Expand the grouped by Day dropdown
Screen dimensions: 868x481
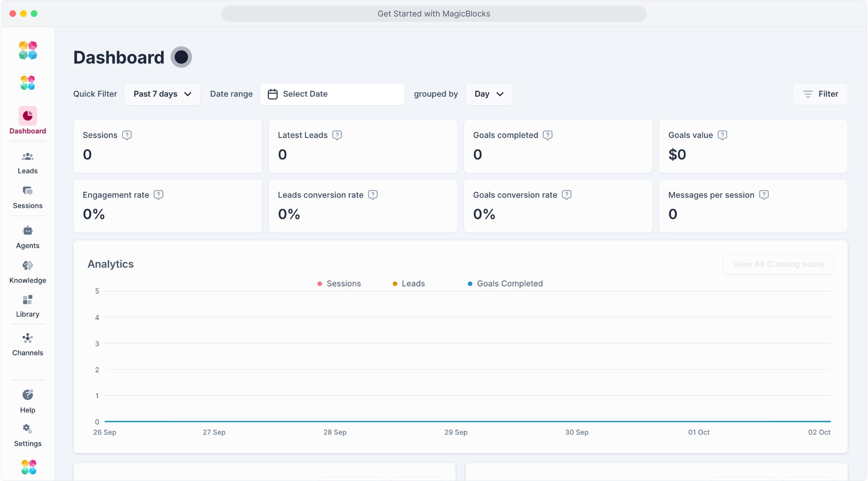click(x=489, y=94)
